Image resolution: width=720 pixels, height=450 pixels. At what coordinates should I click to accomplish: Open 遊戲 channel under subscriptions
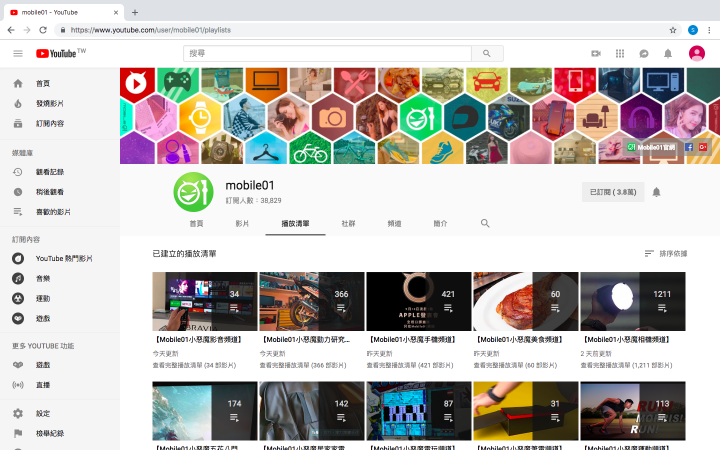tap(60, 318)
